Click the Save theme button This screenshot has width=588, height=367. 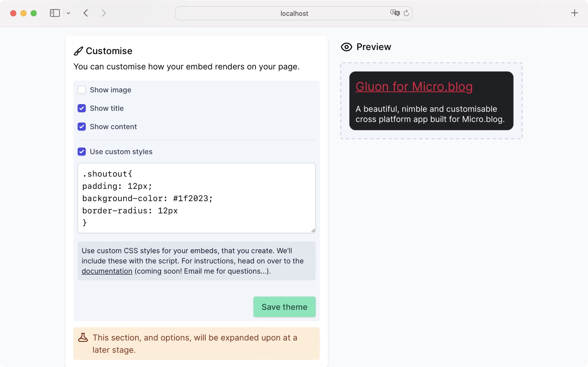(x=284, y=307)
